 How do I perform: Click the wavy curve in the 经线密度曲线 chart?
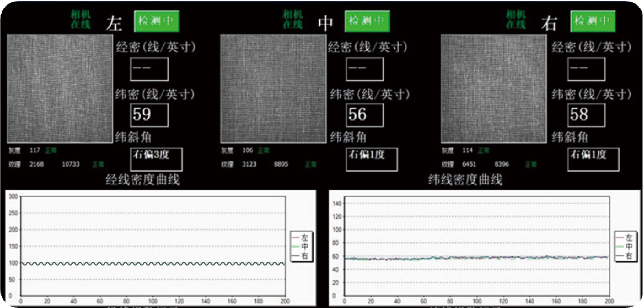pyautogui.click(x=153, y=264)
